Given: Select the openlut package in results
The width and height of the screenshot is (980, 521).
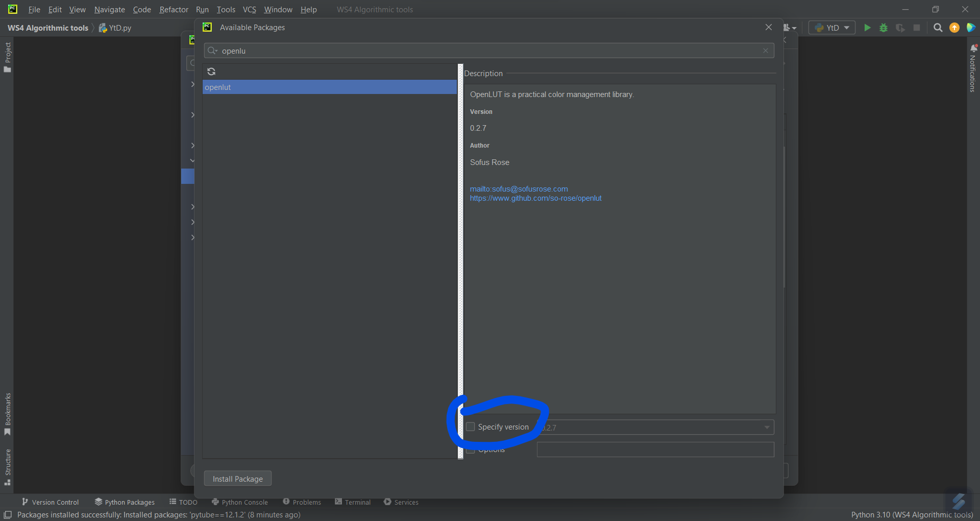Looking at the screenshot, I should [x=330, y=87].
